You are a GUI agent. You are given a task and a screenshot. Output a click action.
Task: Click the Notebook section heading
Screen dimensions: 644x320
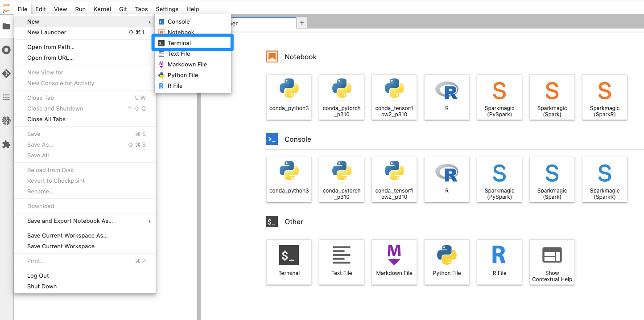click(x=300, y=57)
